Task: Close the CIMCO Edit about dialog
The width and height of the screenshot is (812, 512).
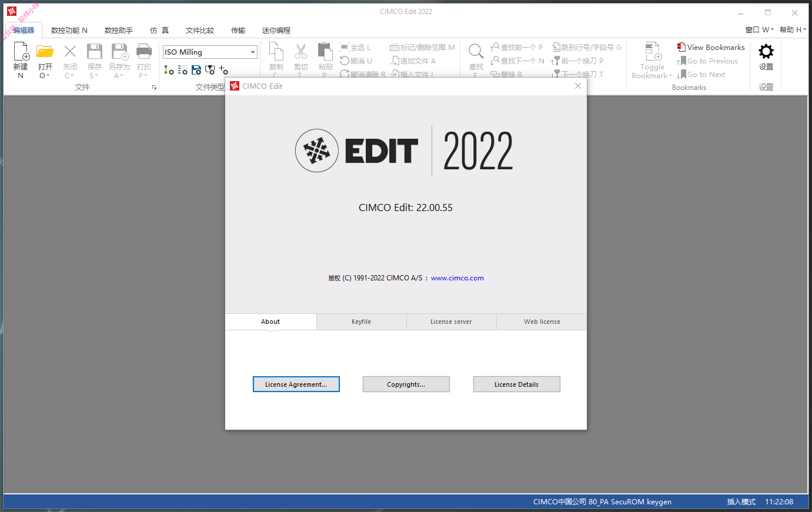Action: (x=578, y=86)
